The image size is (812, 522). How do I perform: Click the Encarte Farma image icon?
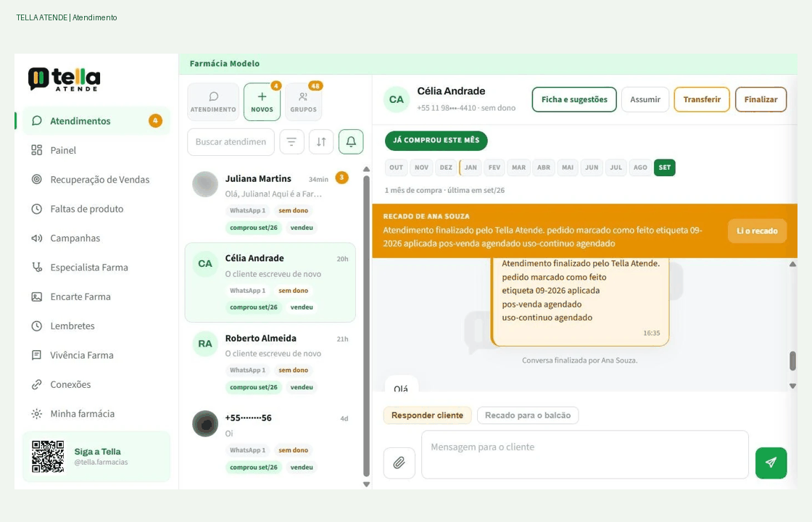click(37, 297)
